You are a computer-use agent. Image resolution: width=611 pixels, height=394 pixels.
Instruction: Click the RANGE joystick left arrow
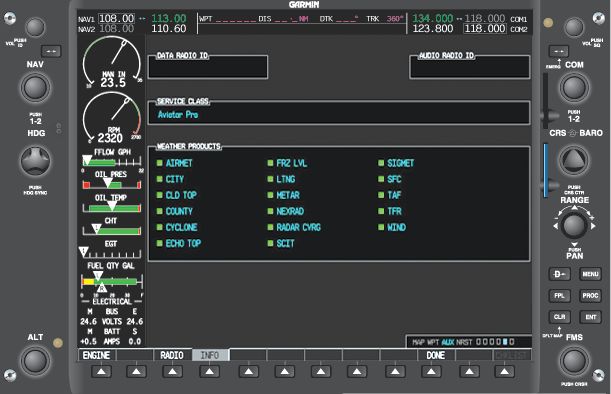(555, 226)
